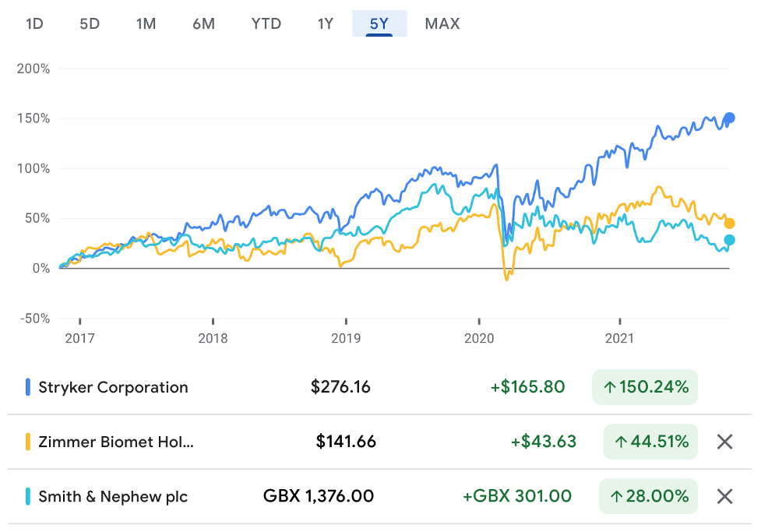Click the 2017 x-axis label

pyautogui.click(x=79, y=338)
